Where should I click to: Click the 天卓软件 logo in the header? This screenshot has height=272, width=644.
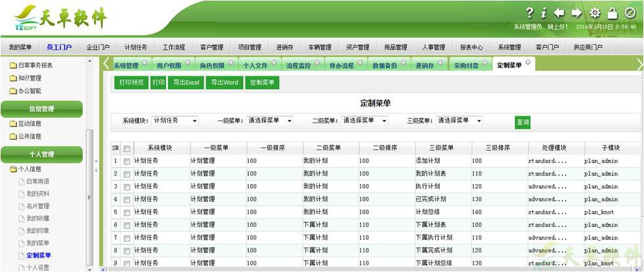click(60, 18)
